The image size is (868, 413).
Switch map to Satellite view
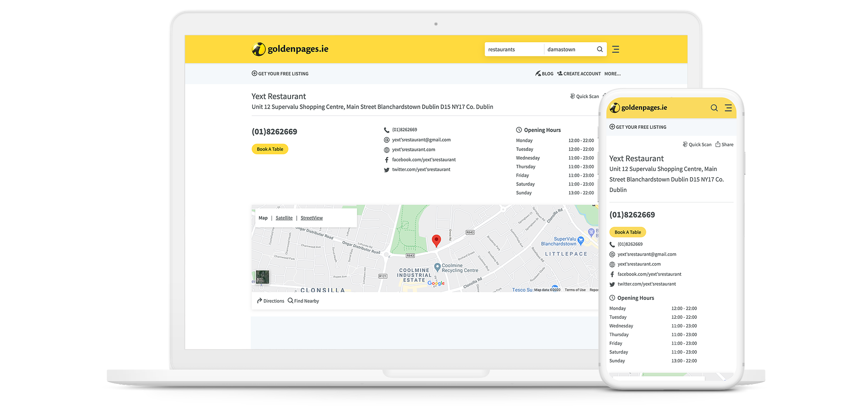pos(284,218)
